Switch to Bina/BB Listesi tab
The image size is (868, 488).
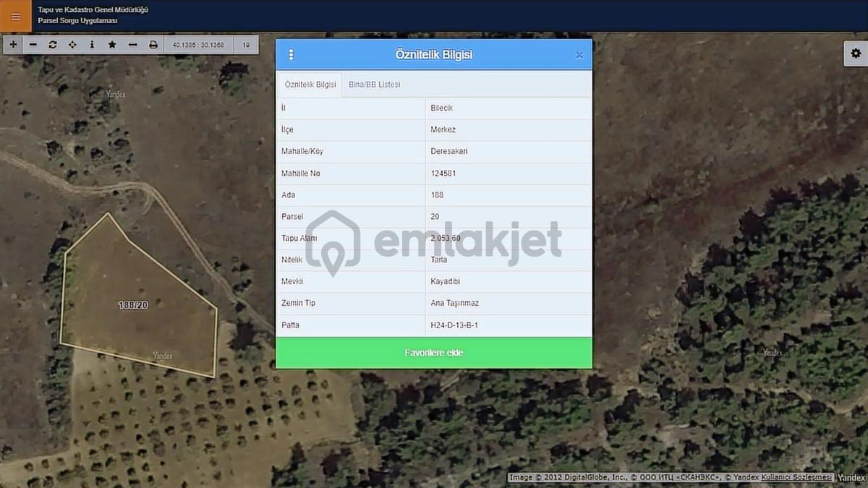[375, 85]
